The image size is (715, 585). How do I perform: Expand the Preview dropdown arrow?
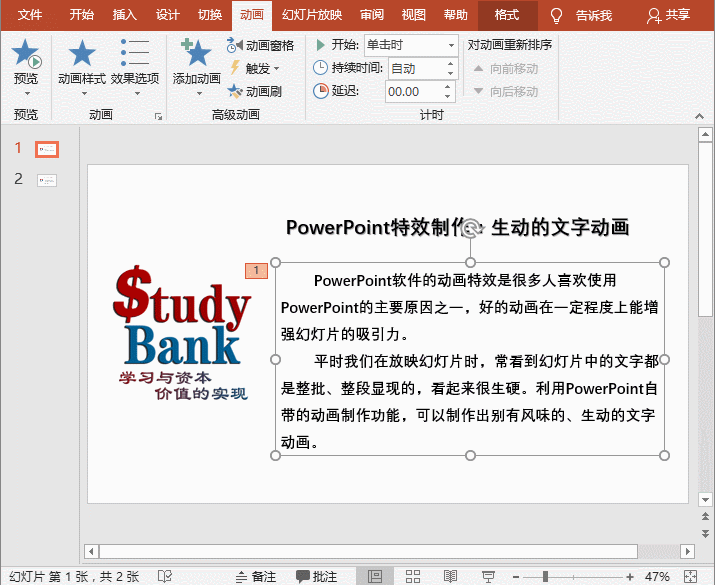click(x=27, y=93)
